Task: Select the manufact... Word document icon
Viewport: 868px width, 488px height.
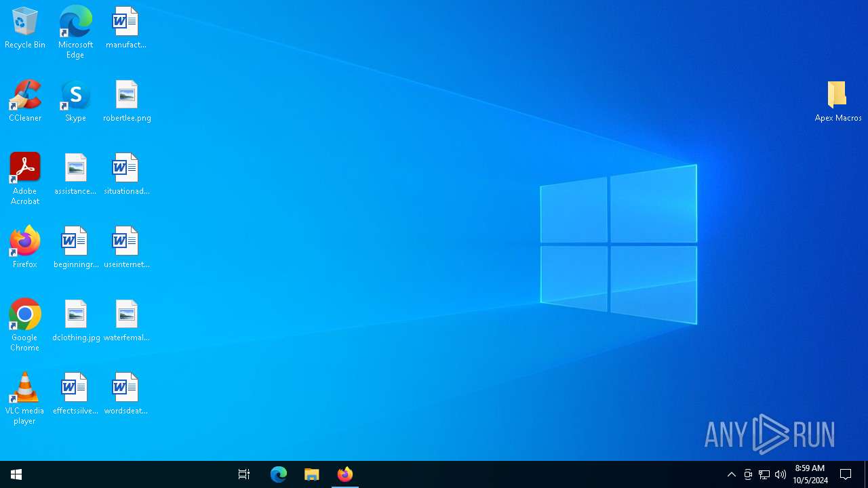Action: [126, 28]
